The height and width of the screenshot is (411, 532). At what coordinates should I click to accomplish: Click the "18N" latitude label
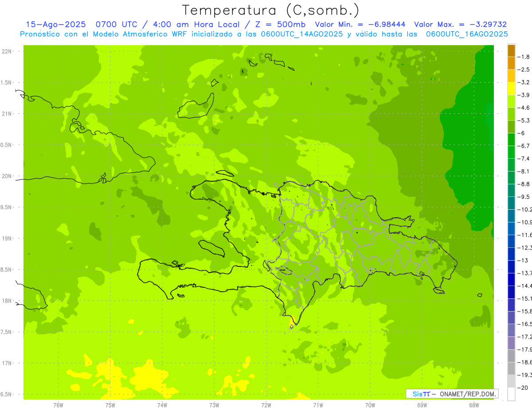(7, 301)
